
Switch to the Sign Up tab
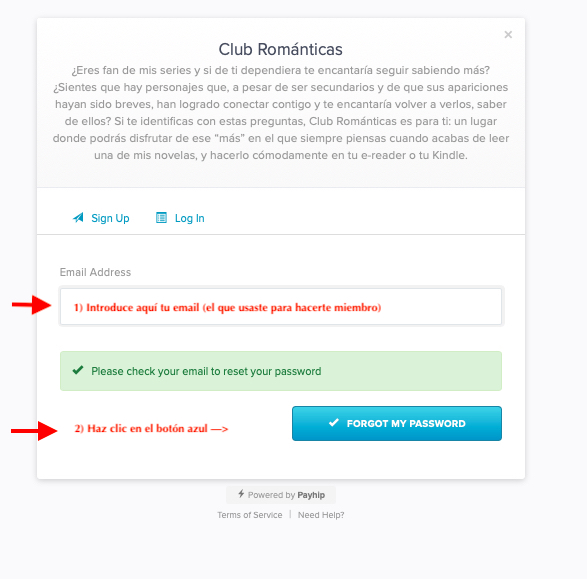(101, 218)
